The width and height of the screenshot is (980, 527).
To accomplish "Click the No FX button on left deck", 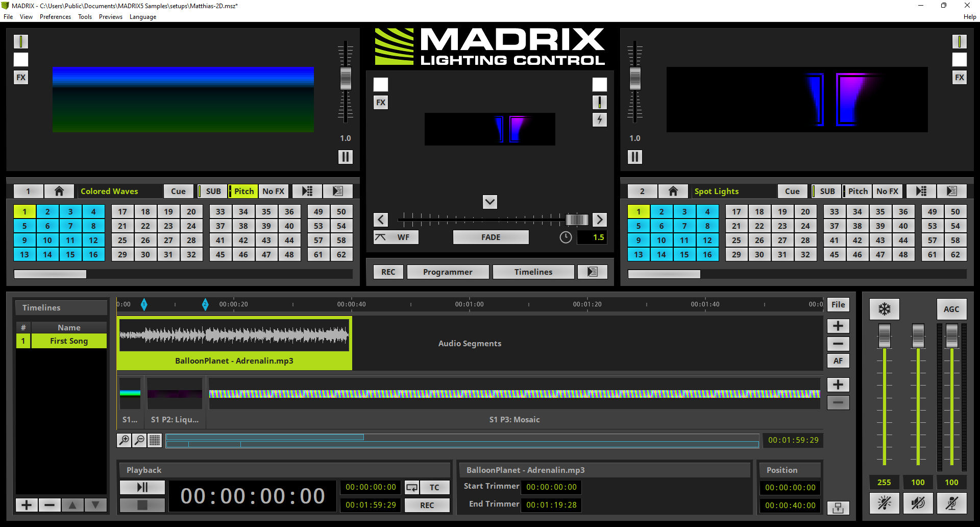I will pyautogui.click(x=274, y=191).
